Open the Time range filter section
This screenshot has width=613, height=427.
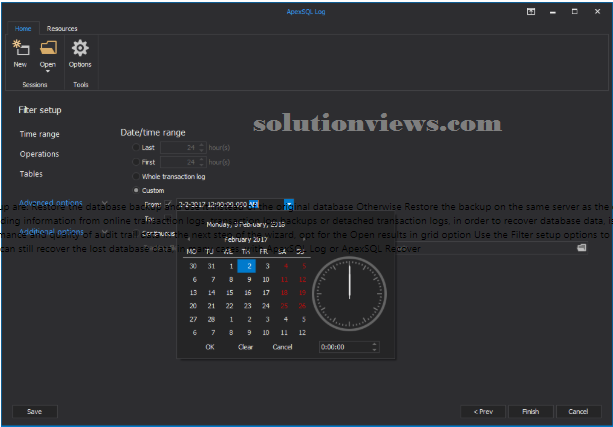pos(39,134)
